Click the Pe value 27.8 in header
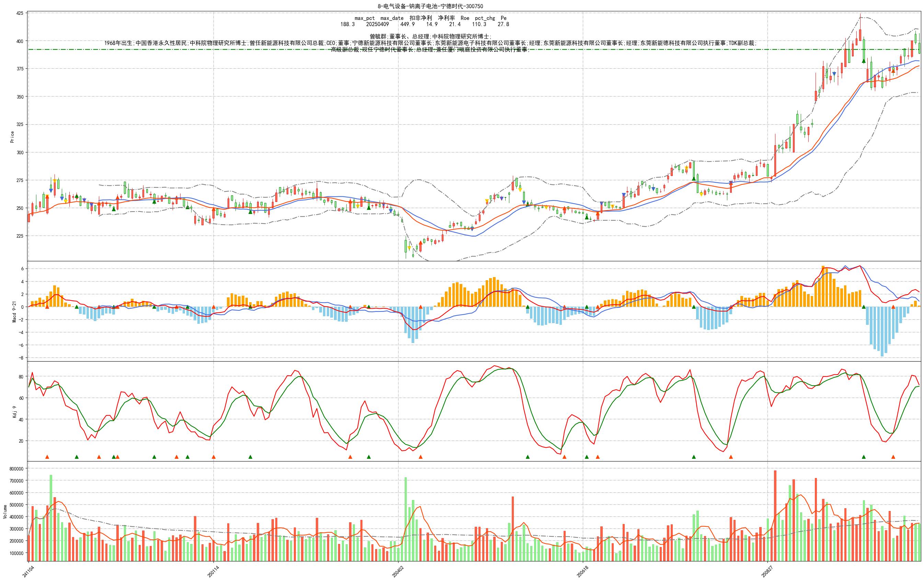Screen dimensions: 924x581 pos(503,24)
